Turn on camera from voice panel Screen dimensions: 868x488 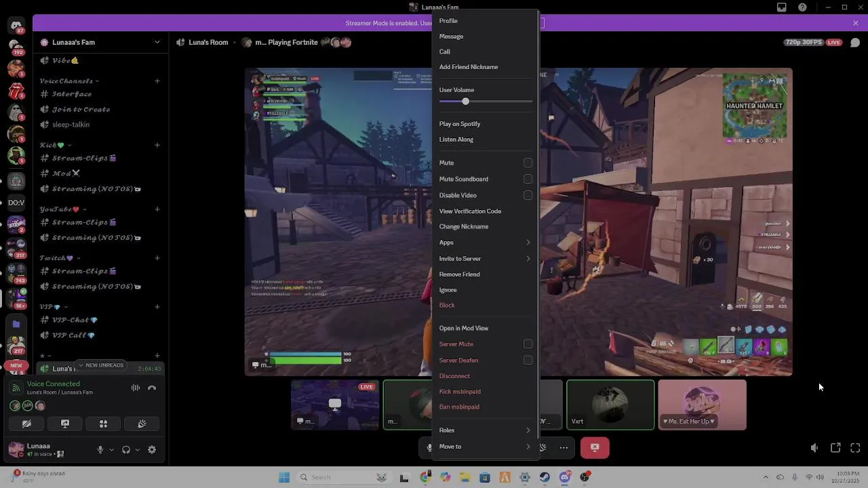pyautogui.click(x=26, y=424)
